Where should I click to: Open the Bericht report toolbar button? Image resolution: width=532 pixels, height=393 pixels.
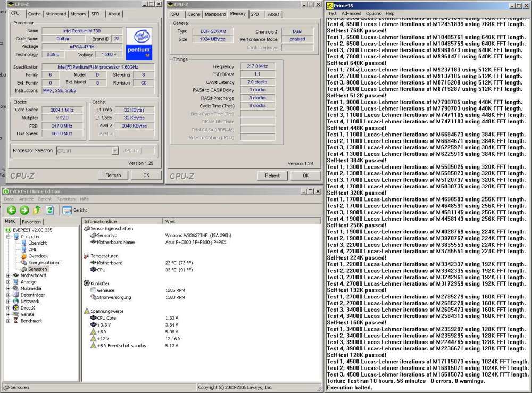(x=74, y=210)
